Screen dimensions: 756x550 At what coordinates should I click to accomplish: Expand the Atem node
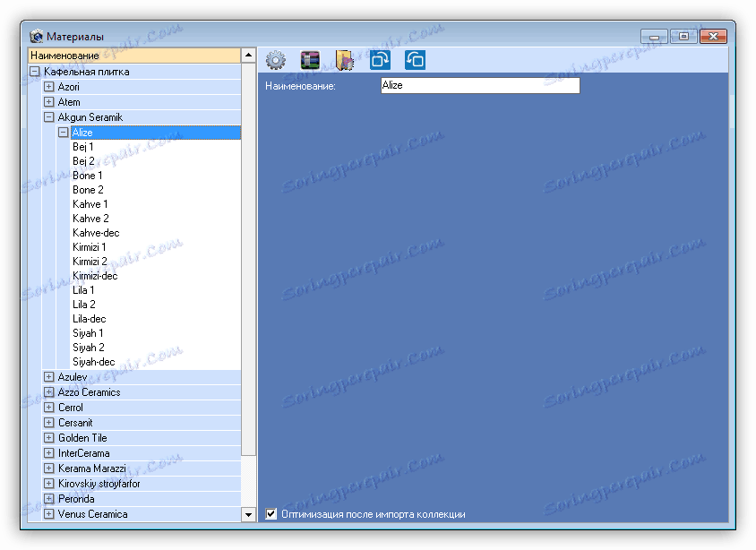[x=48, y=102]
